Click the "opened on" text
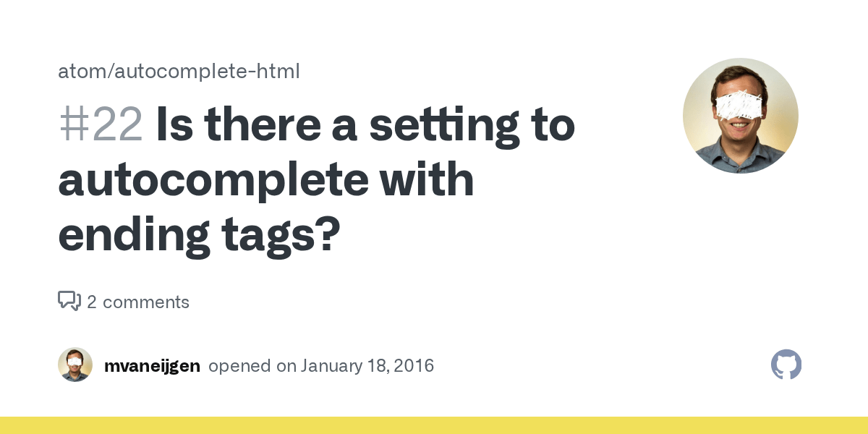868x434 pixels. click(252, 365)
